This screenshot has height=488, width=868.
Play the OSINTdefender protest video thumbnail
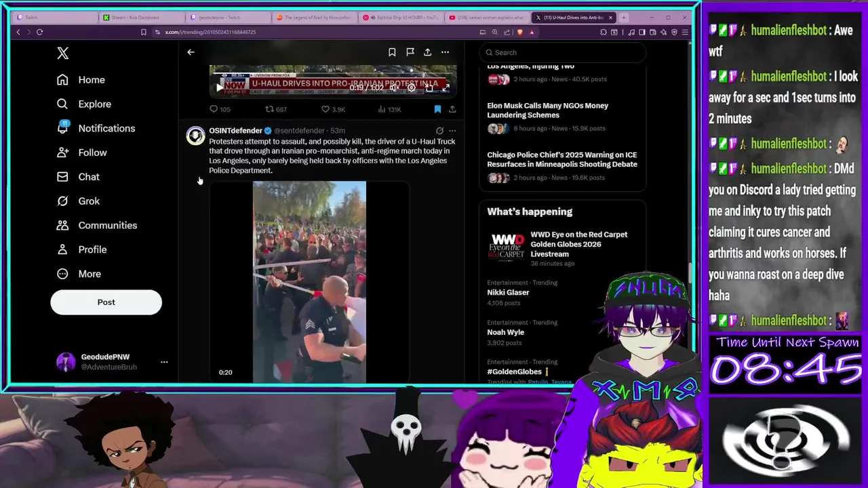tap(309, 282)
